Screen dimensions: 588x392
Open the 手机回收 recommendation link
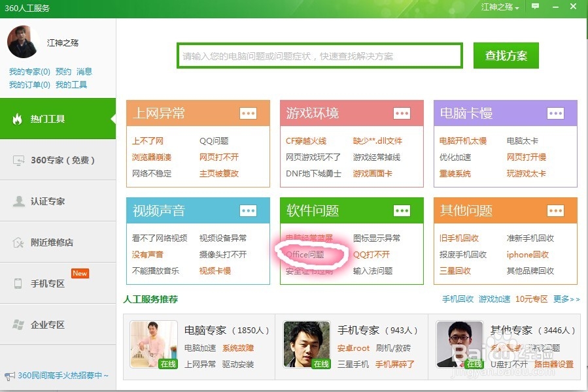[x=457, y=299]
